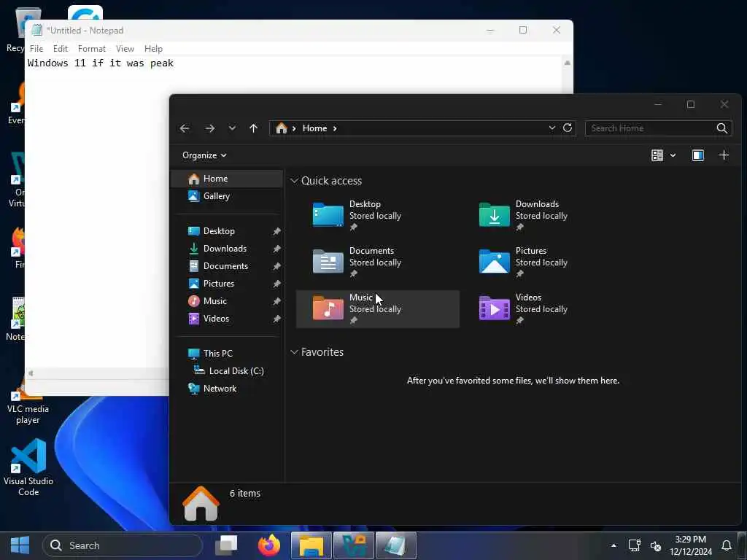Open muted volume tray icon
The width and height of the screenshot is (747, 560).
(x=656, y=545)
